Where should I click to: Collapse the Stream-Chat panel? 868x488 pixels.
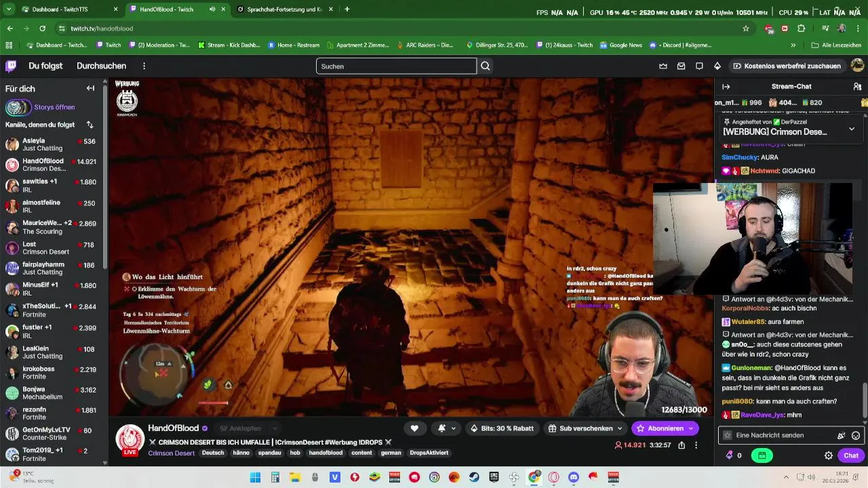point(726,87)
